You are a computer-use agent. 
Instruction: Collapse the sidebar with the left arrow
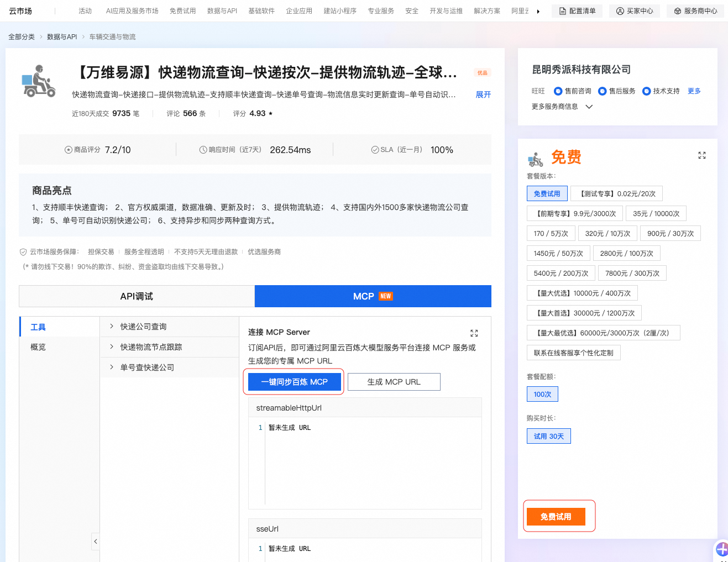[x=96, y=542]
